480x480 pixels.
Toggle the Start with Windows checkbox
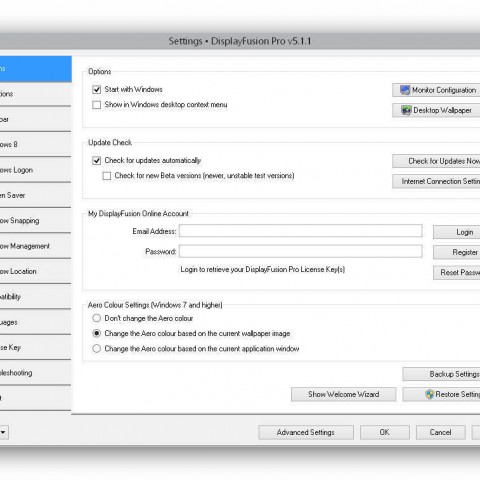click(x=97, y=90)
